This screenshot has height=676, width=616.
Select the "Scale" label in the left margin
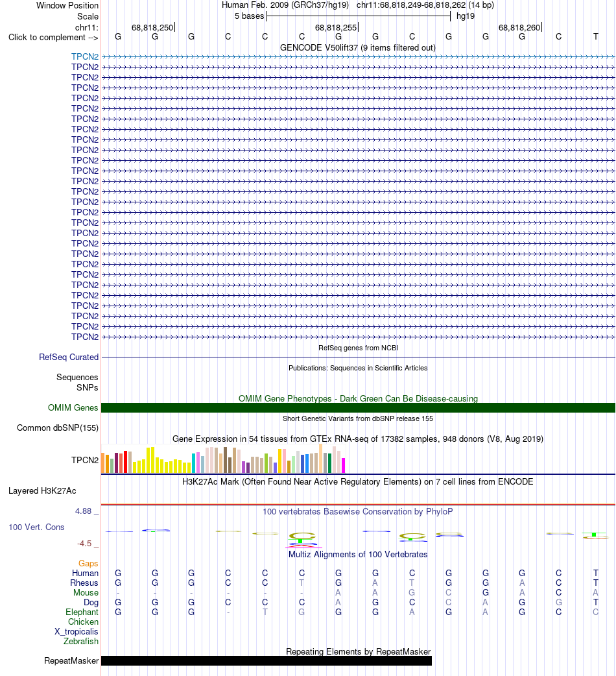click(88, 16)
